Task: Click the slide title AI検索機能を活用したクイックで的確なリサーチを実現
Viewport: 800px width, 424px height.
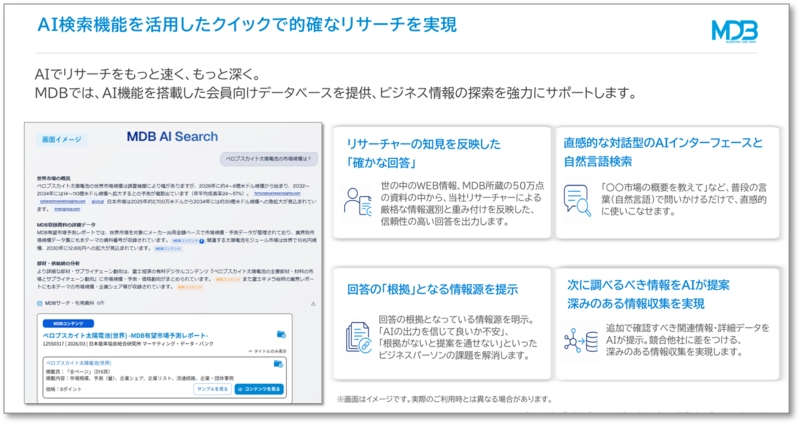Action: 247,24
